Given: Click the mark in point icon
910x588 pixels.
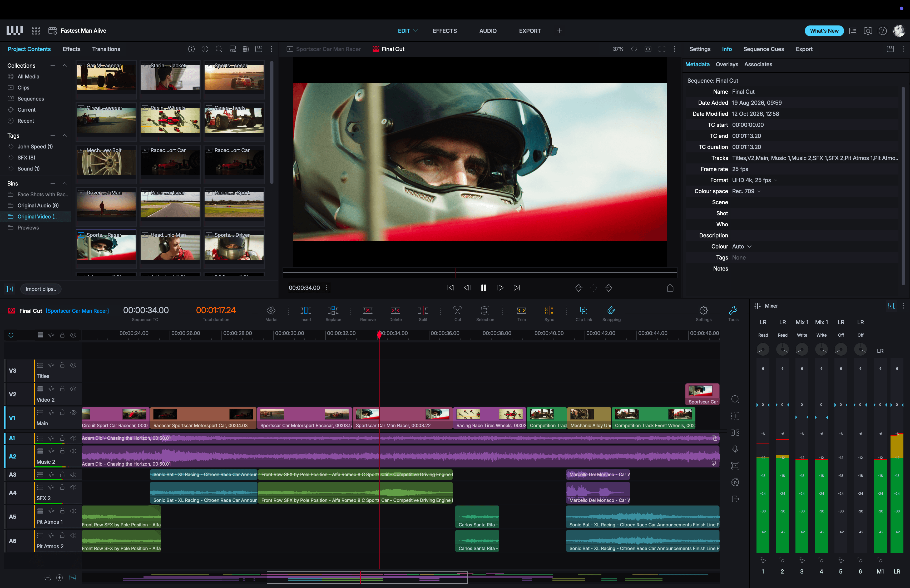Looking at the screenshot, I should click(x=578, y=287).
